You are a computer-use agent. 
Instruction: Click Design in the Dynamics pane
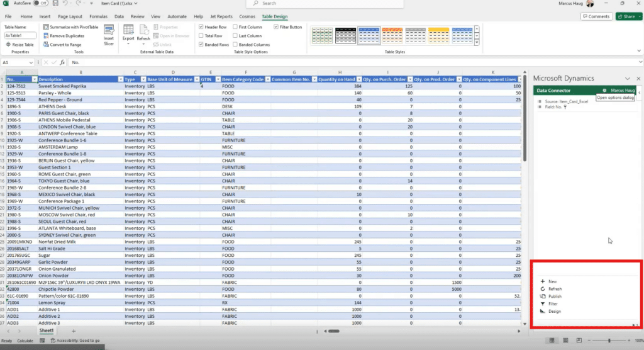pos(551,312)
